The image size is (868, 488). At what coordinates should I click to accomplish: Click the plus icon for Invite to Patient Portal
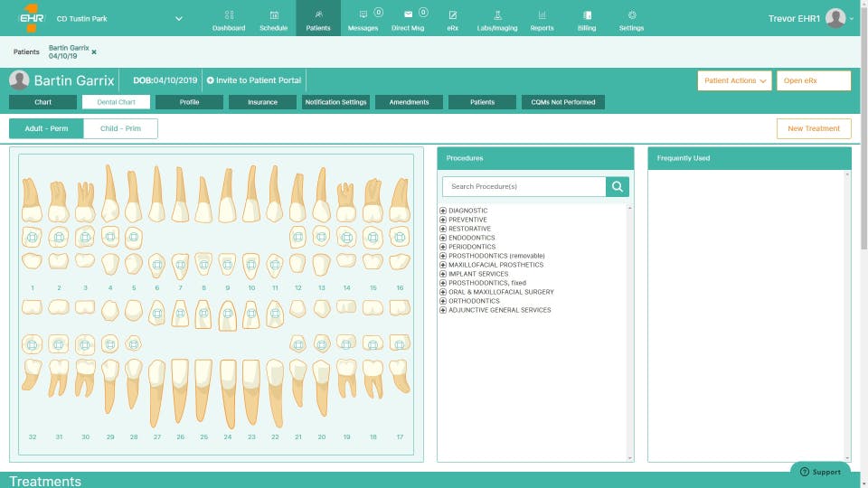coord(211,80)
